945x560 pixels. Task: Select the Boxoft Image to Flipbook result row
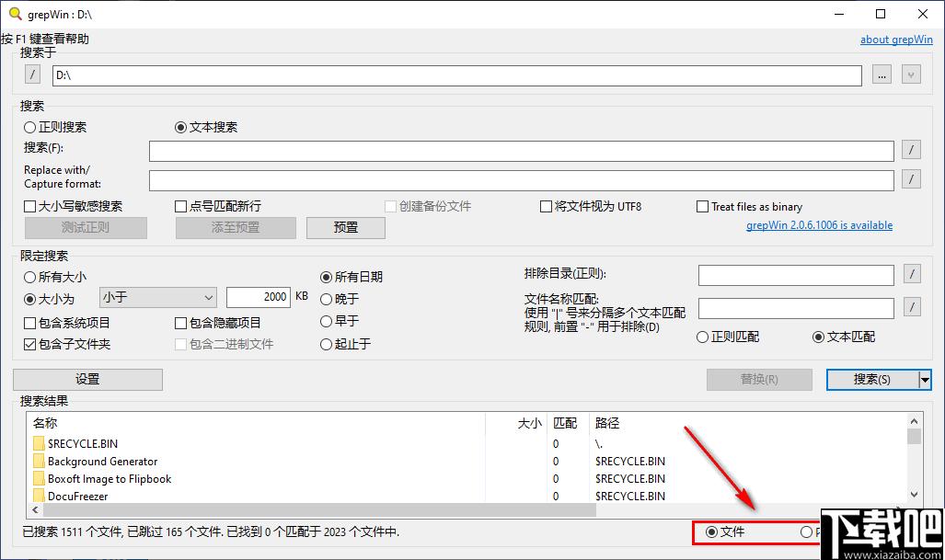(467, 479)
